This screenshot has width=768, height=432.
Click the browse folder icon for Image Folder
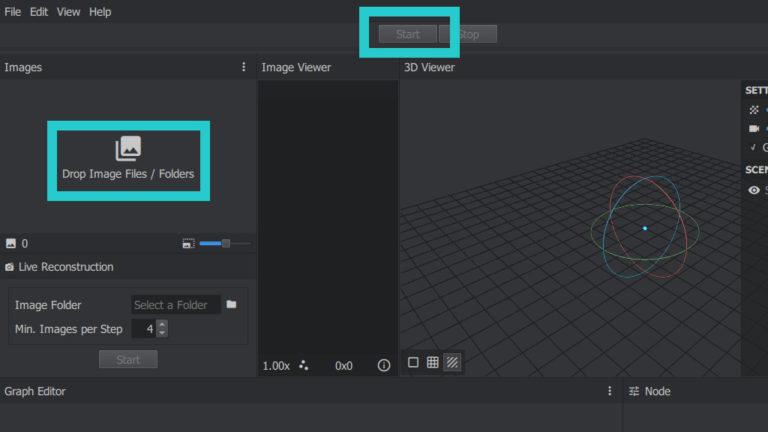[x=231, y=305]
